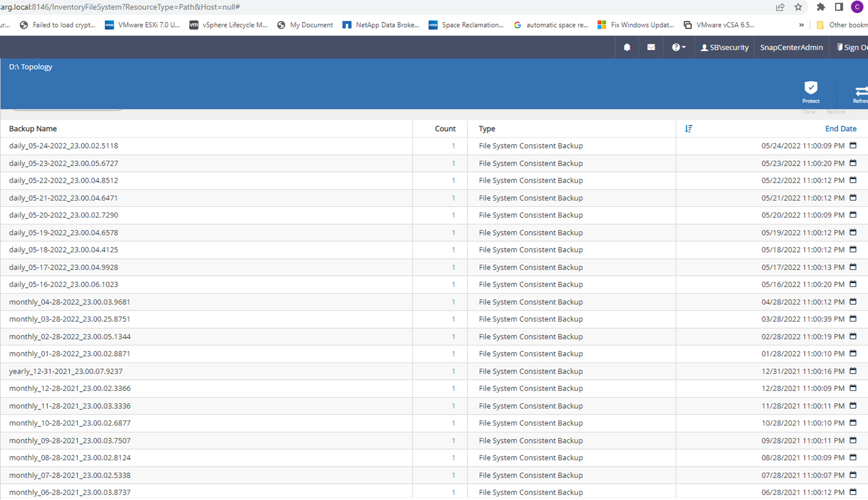Click the SnapCenterAdmin role item
Screen dimensions: 868x500
791,47
